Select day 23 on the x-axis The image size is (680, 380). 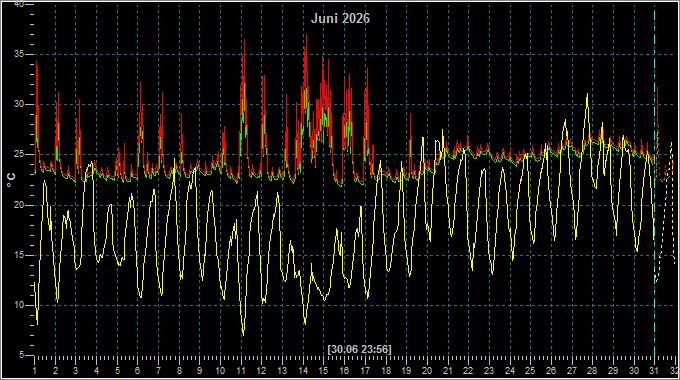(489, 371)
